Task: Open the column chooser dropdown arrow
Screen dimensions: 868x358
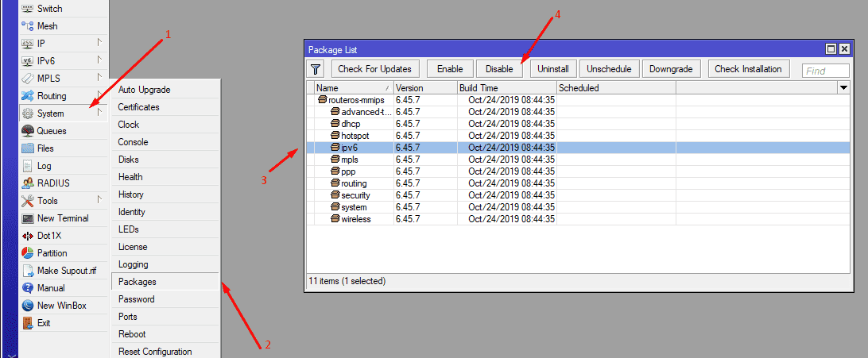Action: [x=843, y=88]
